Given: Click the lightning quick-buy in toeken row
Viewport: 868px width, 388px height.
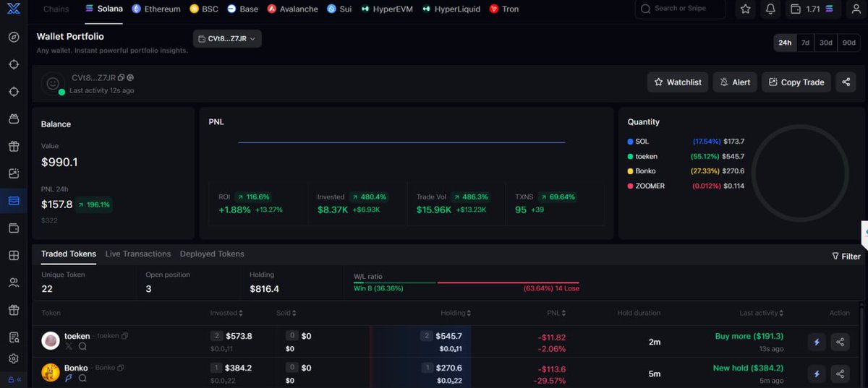Looking at the screenshot, I should (x=817, y=342).
